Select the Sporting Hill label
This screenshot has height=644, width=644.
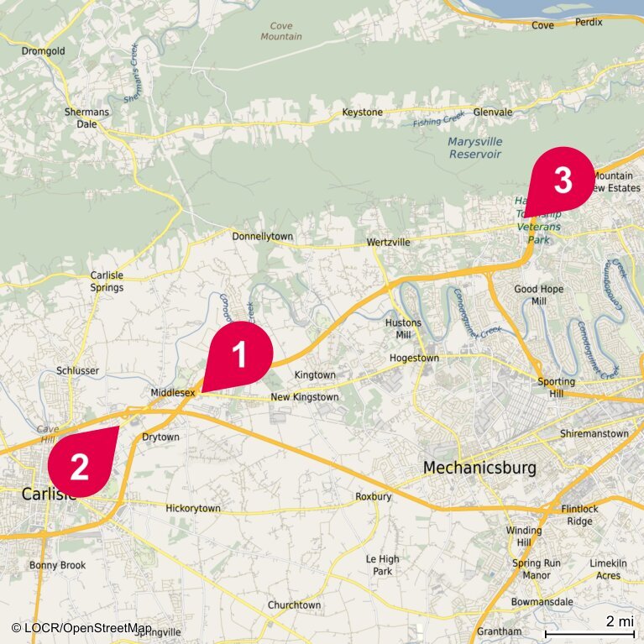pyautogui.click(x=556, y=387)
